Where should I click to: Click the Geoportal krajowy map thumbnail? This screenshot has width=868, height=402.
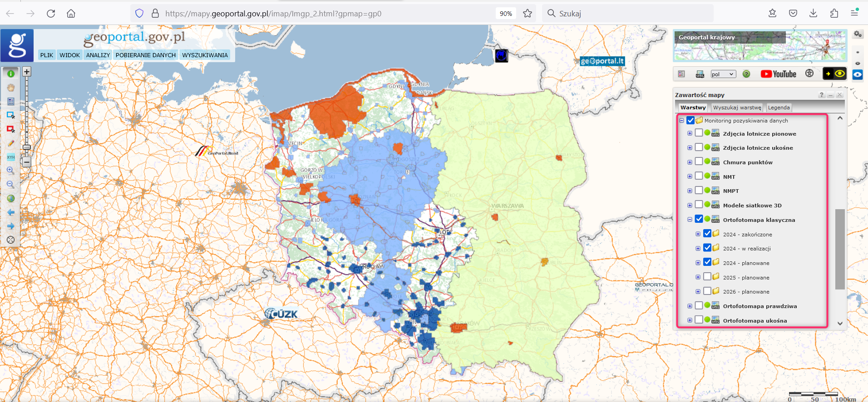tap(759, 46)
